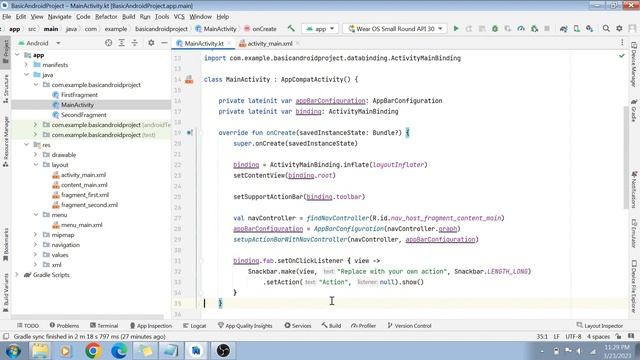Select FirstFragment in project tree
This screenshot has width=640, height=360.
click(x=79, y=95)
